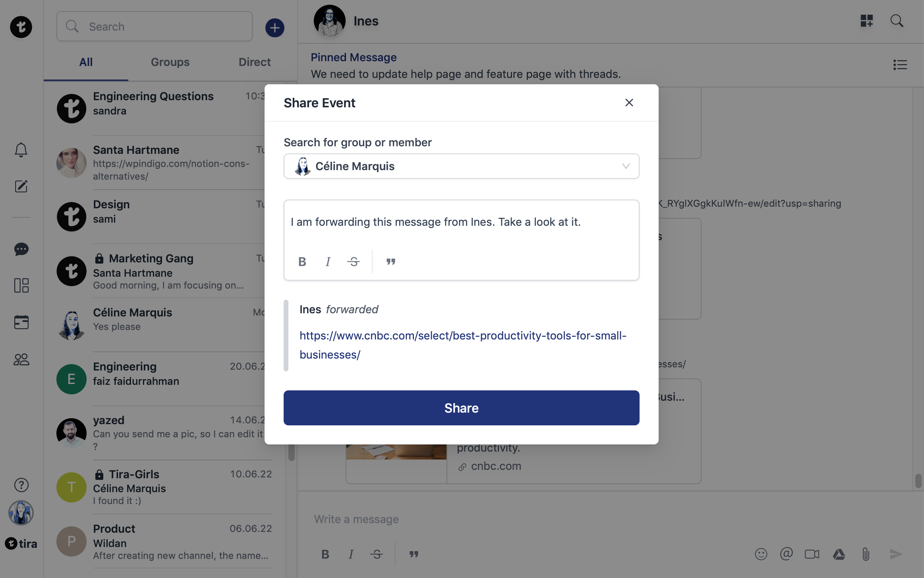Click the attachment paperclip icon
924x578 pixels.
[866, 554]
